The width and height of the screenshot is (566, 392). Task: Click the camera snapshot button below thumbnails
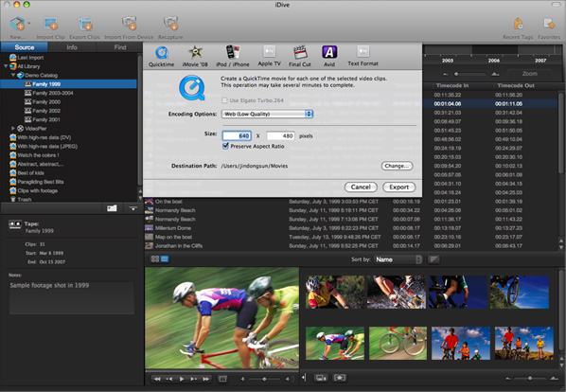click(x=321, y=378)
